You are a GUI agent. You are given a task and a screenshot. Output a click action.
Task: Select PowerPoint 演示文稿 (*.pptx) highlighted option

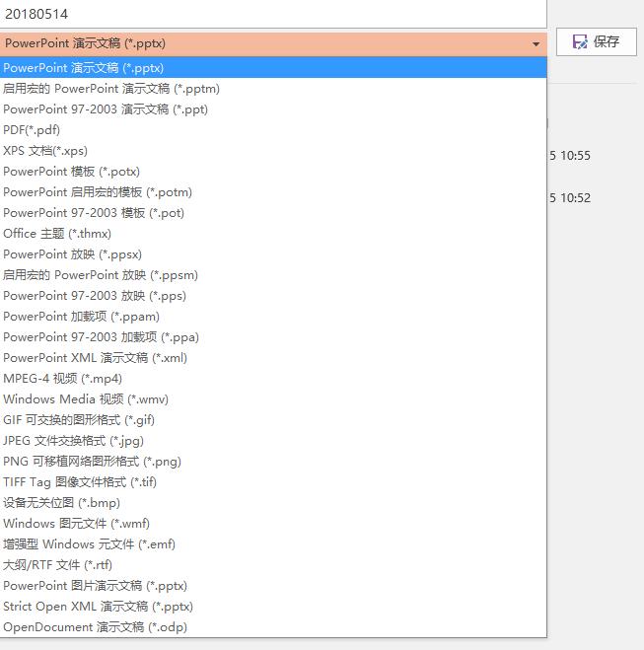click(273, 68)
